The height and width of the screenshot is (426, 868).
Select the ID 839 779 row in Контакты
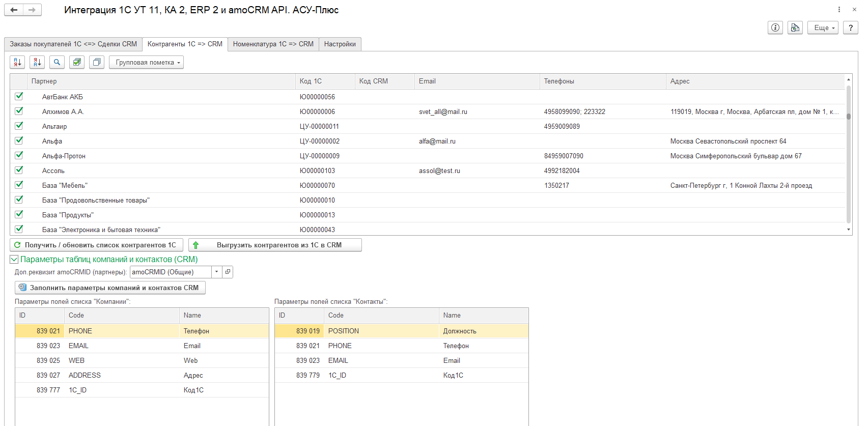[x=402, y=375]
